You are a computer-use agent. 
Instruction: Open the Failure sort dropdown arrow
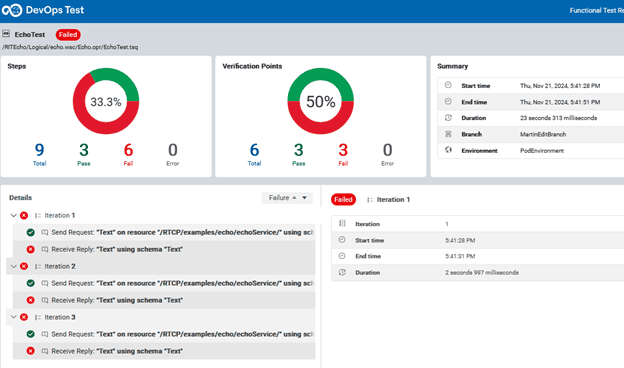pos(304,198)
